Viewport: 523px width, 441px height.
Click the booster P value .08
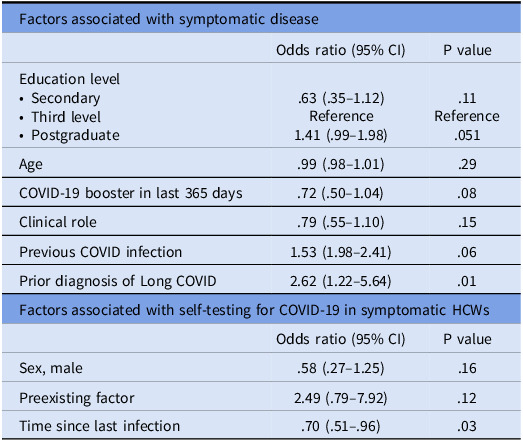tap(467, 193)
